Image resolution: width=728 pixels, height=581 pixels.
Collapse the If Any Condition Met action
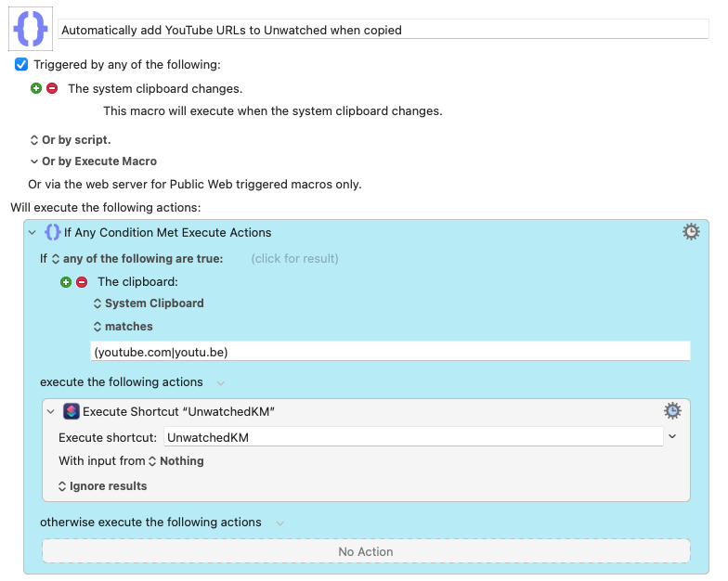click(32, 232)
